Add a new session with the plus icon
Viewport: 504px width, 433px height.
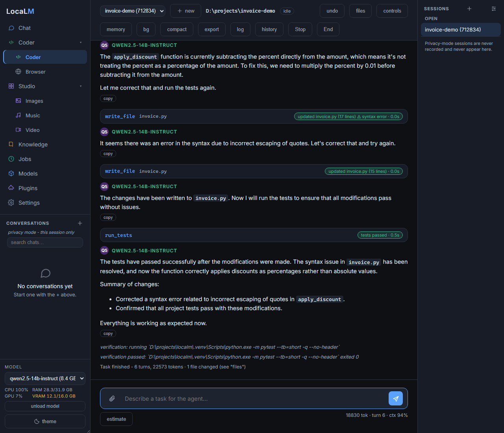point(469,9)
